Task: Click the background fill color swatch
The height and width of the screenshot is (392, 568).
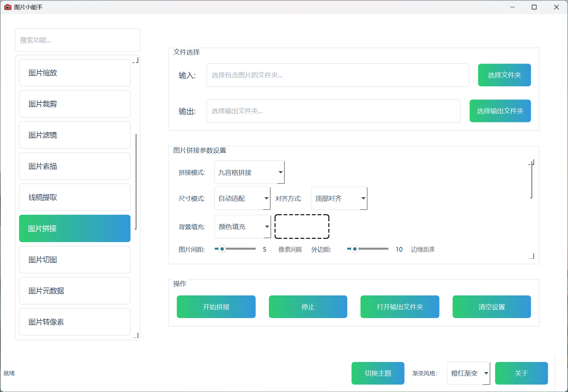Action: click(x=302, y=227)
